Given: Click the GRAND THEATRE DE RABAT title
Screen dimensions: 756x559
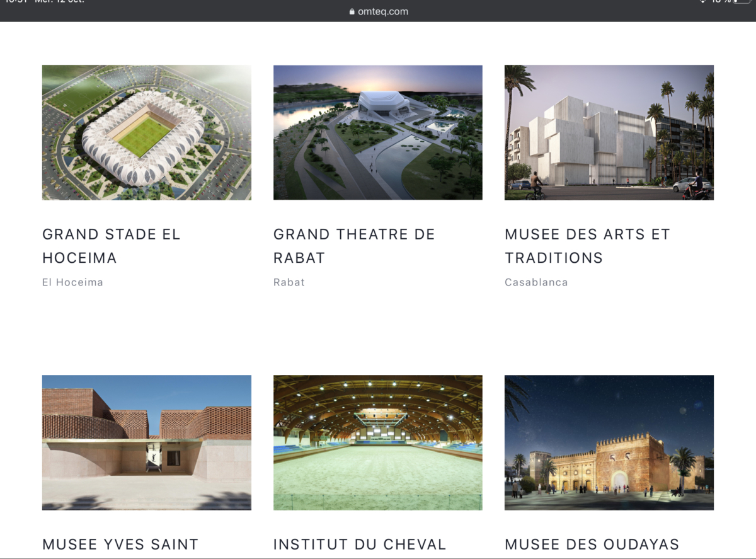Looking at the screenshot, I should [354, 246].
